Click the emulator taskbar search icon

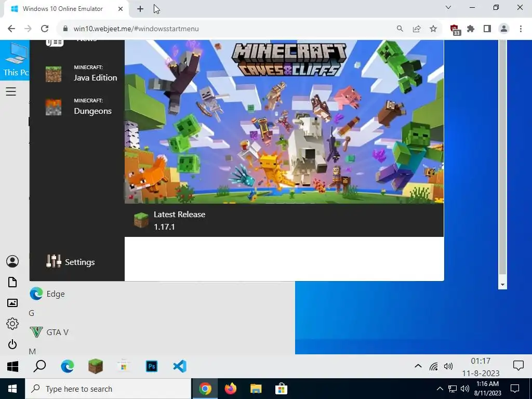(x=39, y=366)
